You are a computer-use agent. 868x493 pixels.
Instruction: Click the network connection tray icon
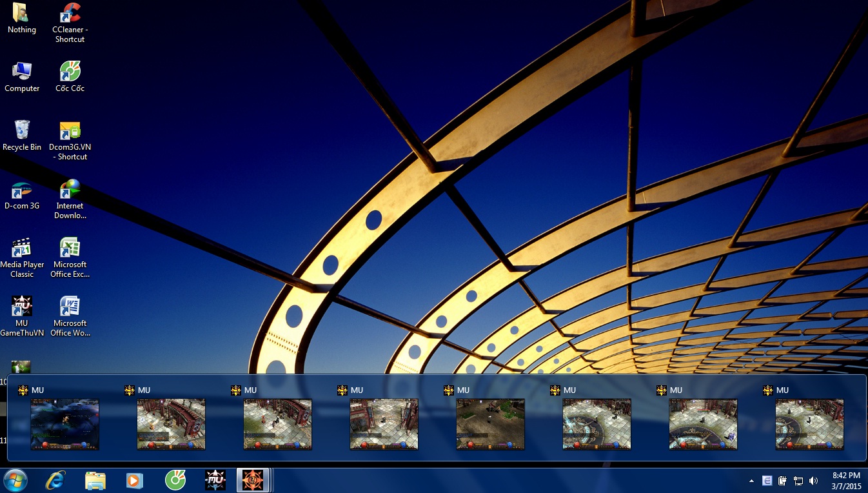pos(798,481)
